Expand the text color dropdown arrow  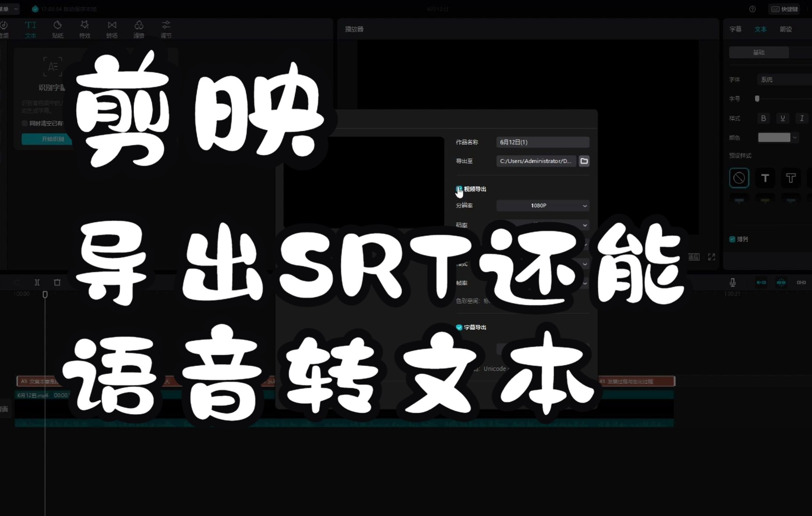pos(795,137)
